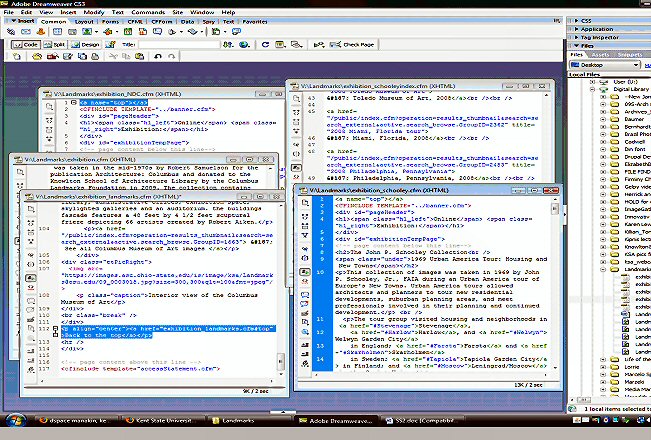Click the Print Code icon
The width and height of the screenshot is (651, 440).
[95, 56]
